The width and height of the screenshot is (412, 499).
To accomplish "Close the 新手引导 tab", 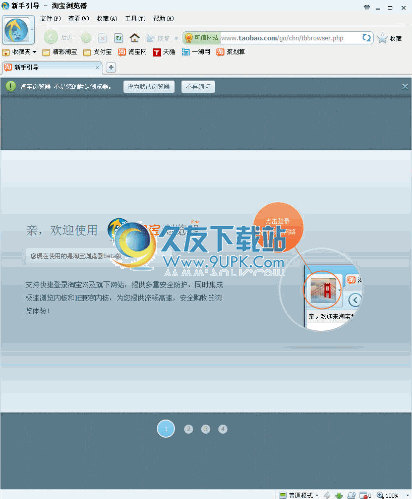I will 97,67.
